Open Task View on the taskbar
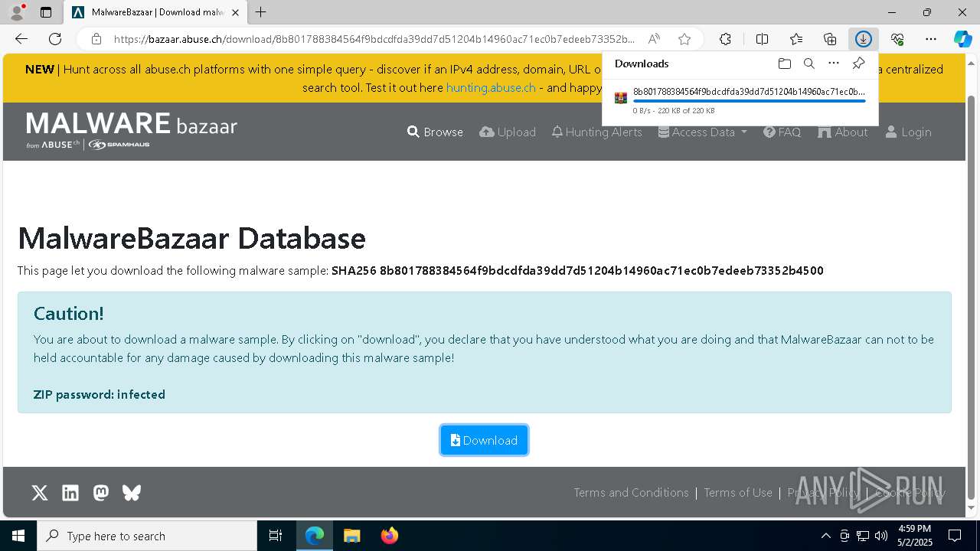Viewport: 980px width, 551px height. [276, 536]
